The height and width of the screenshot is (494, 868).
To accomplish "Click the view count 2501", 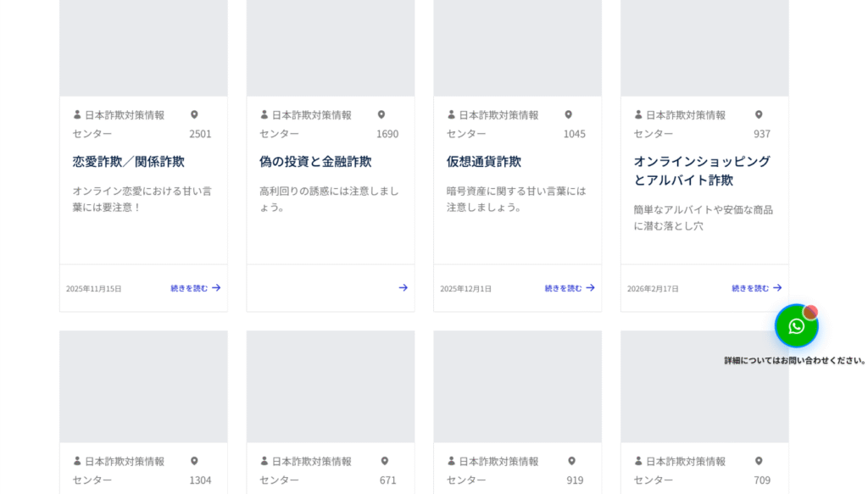I will [x=200, y=134].
